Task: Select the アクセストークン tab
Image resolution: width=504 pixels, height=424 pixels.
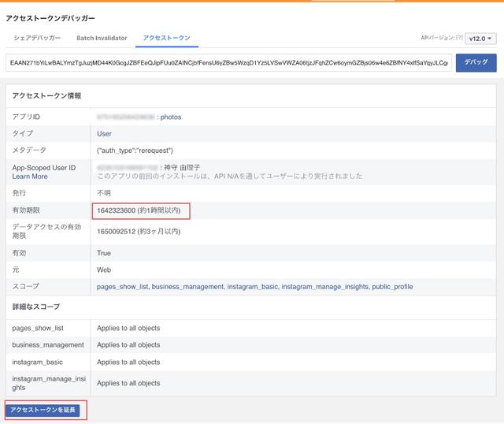Action: [x=166, y=38]
